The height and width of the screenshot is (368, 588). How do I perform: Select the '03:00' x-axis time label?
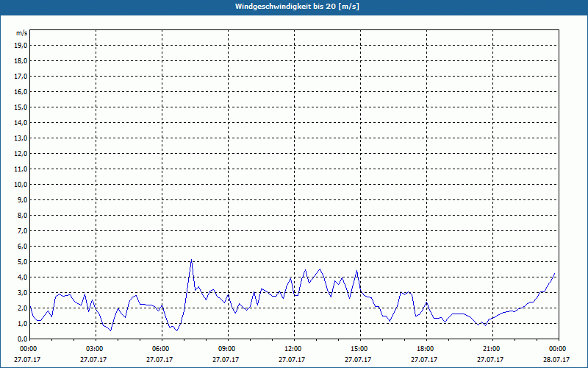tap(95, 349)
